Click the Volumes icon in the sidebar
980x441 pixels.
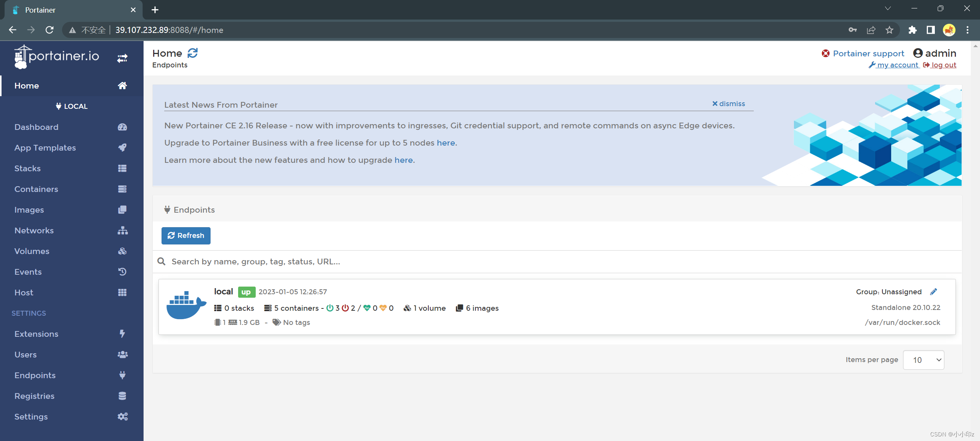pyautogui.click(x=122, y=251)
